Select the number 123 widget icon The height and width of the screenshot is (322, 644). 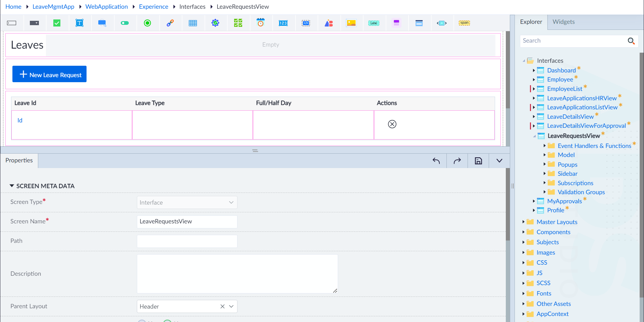283,23
